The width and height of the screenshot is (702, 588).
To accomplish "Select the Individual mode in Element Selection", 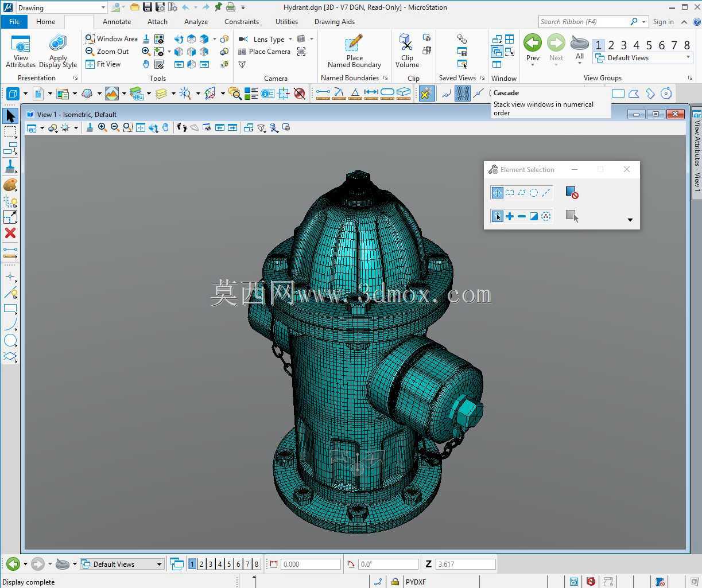I will pos(497,193).
